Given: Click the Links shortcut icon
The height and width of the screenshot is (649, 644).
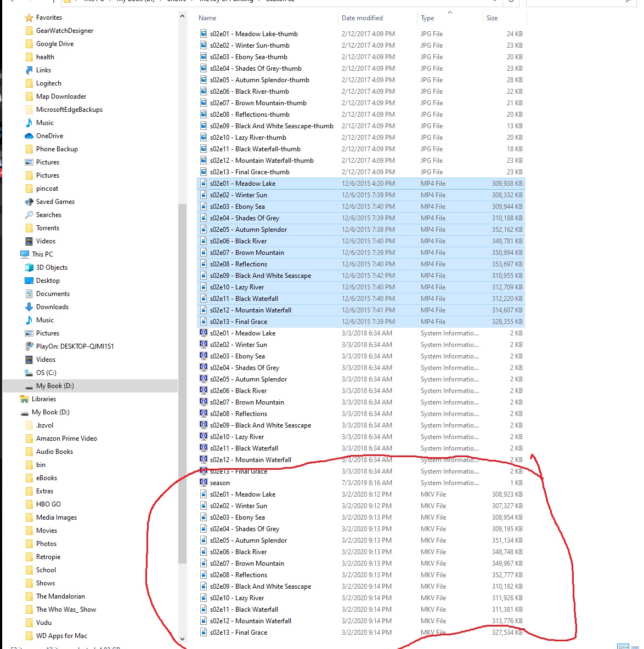Looking at the screenshot, I should pyautogui.click(x=29, y=70).
